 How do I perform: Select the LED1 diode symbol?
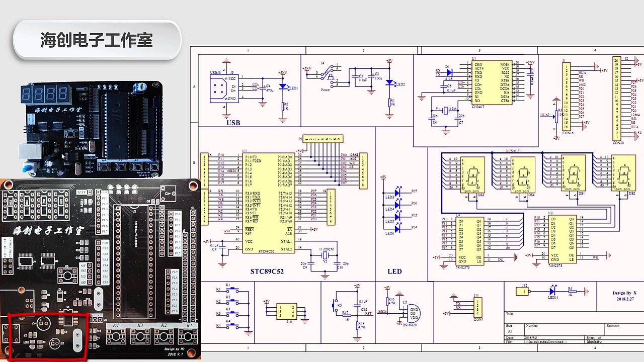(283, 86)
